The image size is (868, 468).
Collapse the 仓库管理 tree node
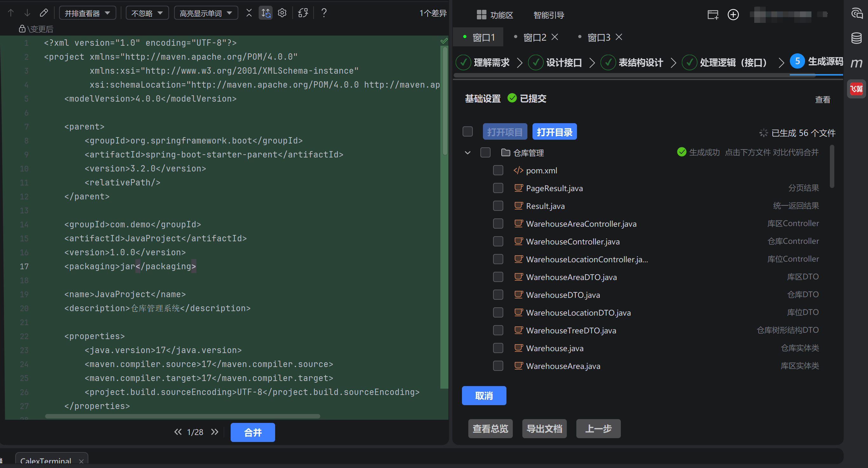click(x=468, y=152)
